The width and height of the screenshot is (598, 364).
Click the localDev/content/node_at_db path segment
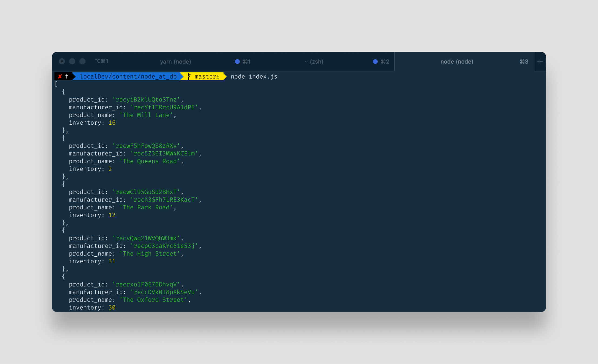tap(128, 77)
